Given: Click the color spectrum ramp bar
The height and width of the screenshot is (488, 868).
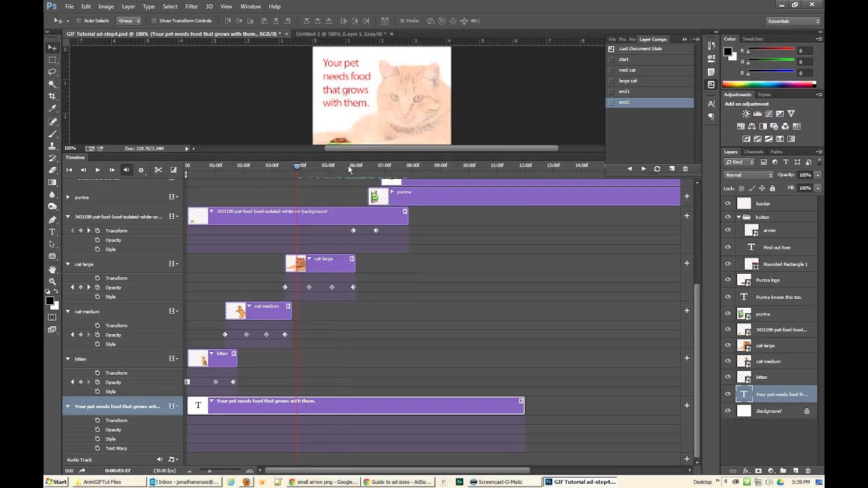Looking at the screenshot, I should pyautogui.click(x=769, y=84).
